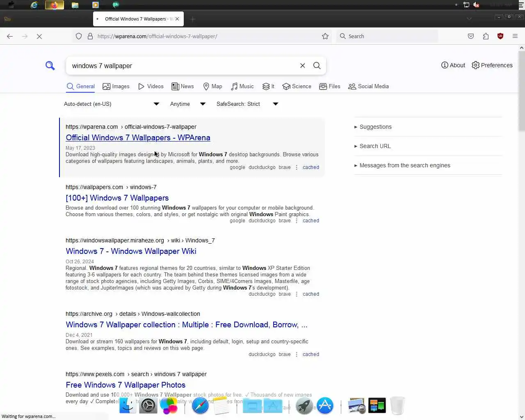525x420 pixels.
Task: Open the App Store icon in the dock
Action: 325,406
